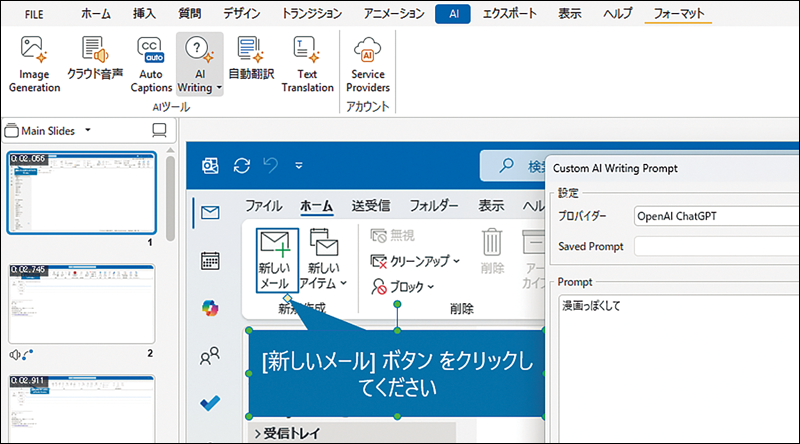Open the プロバイダー OpenAI ChatGPT combo box
The height and width of the screenshot is (444, 800).
[x=716, y=215]
